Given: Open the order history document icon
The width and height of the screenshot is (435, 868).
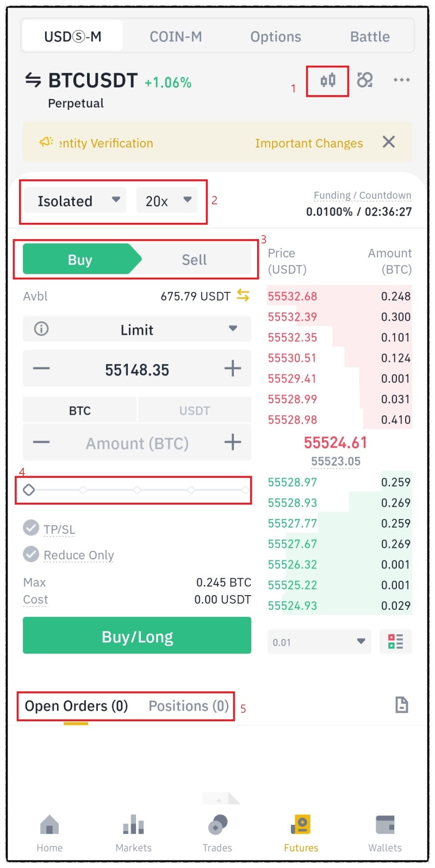Looking at the screenshot, I should tap(401, 705).
